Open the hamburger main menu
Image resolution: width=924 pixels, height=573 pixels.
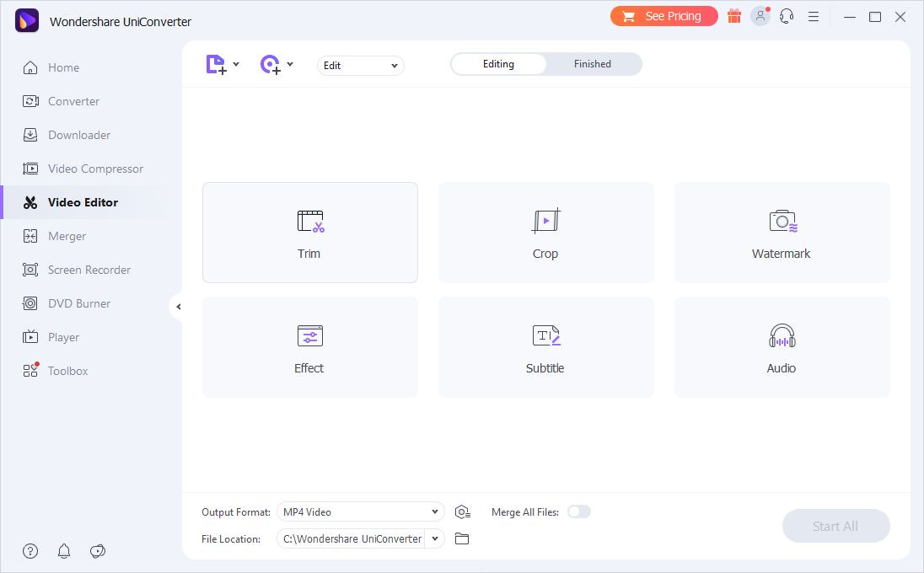(814, 17)
